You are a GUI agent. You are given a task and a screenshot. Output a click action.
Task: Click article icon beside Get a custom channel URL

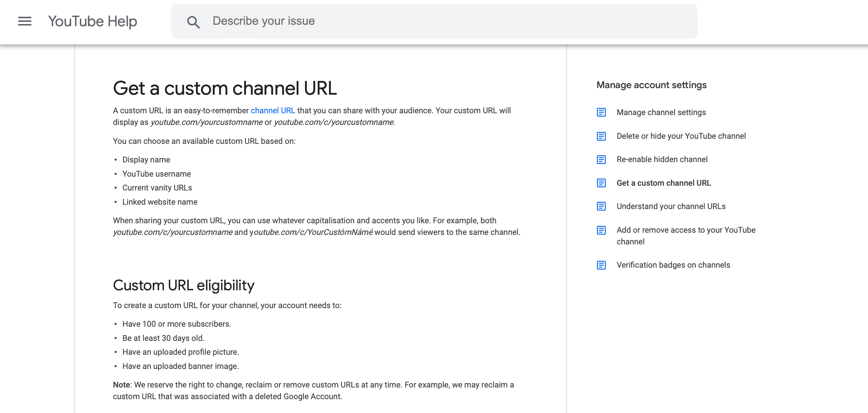coord(601,183)
